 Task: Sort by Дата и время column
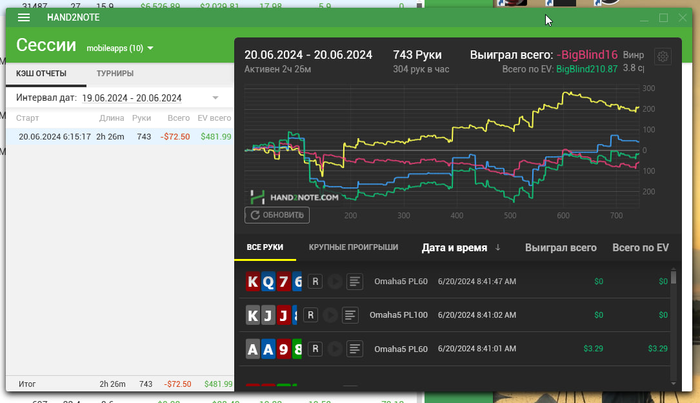(x=454, y=248)
